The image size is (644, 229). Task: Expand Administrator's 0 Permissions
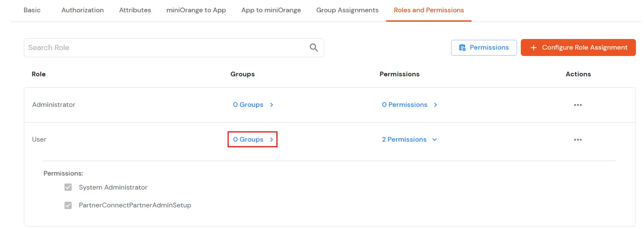pos(410,105)
